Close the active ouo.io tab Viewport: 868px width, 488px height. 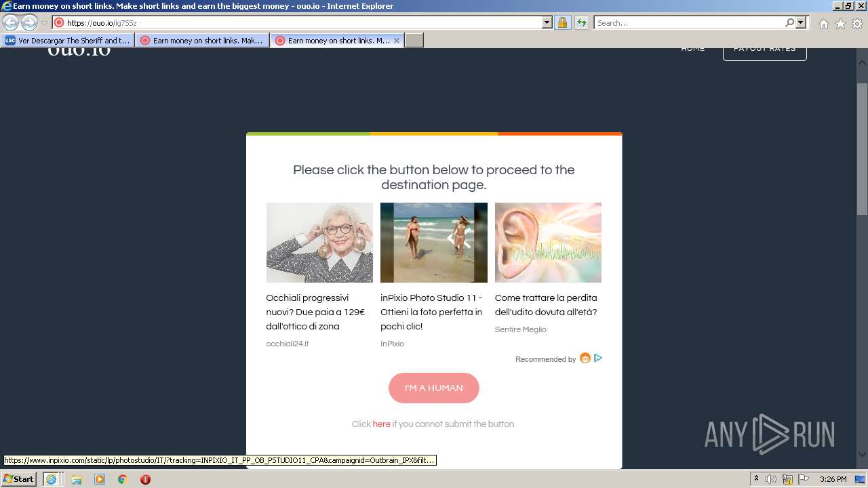(397, 41)
